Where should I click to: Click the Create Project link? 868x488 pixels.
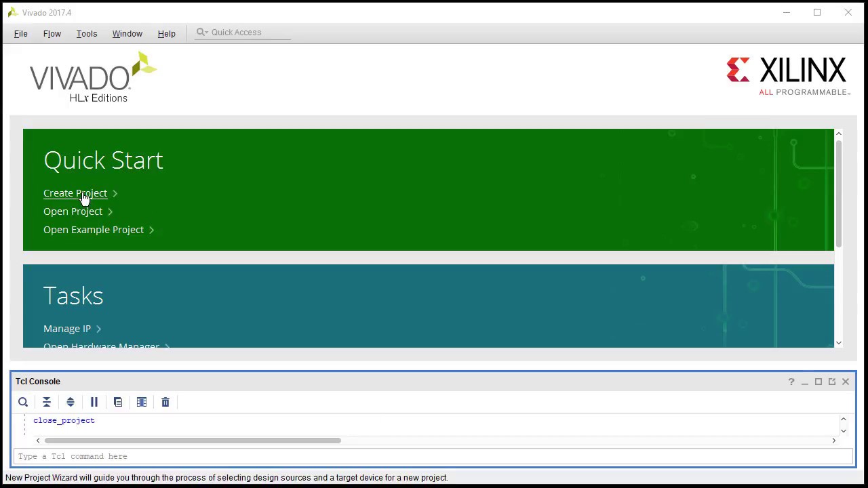(x=75, y=193)
